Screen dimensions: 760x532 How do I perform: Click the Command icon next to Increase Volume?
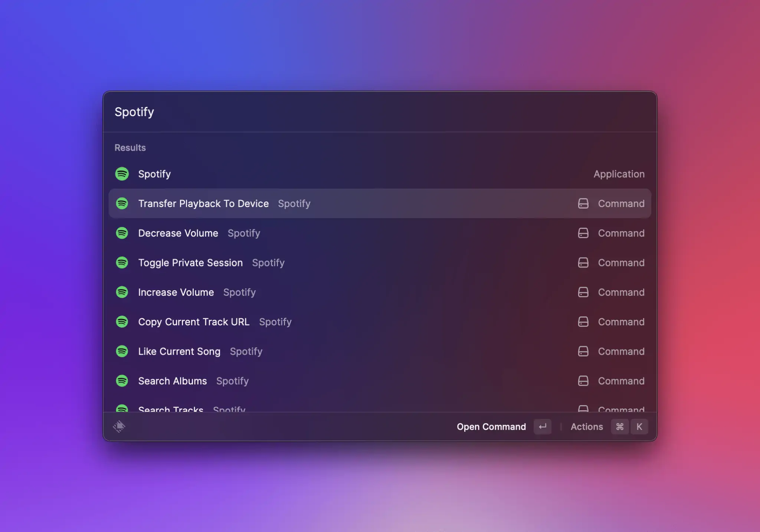coord(583,292)
